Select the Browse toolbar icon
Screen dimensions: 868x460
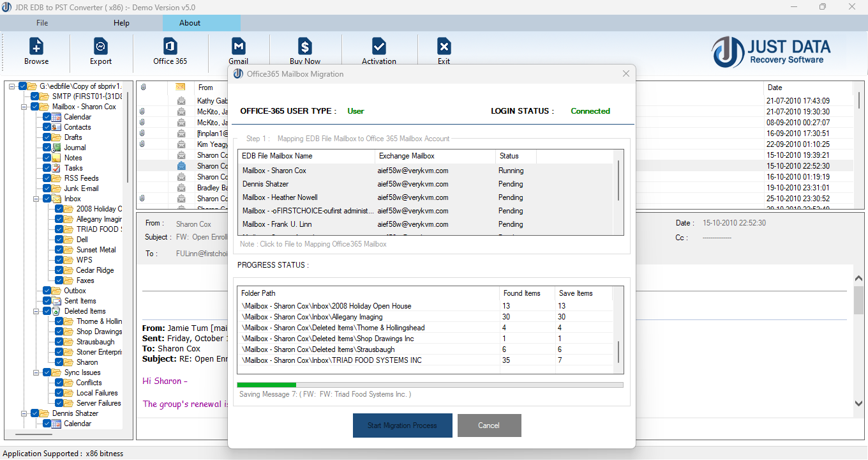[36, 51]
